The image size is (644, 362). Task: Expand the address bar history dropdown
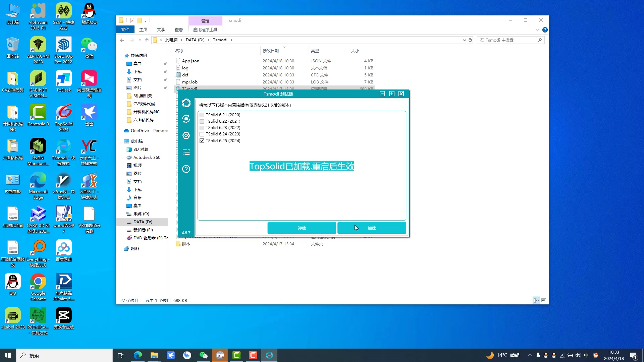click(464, 40)
